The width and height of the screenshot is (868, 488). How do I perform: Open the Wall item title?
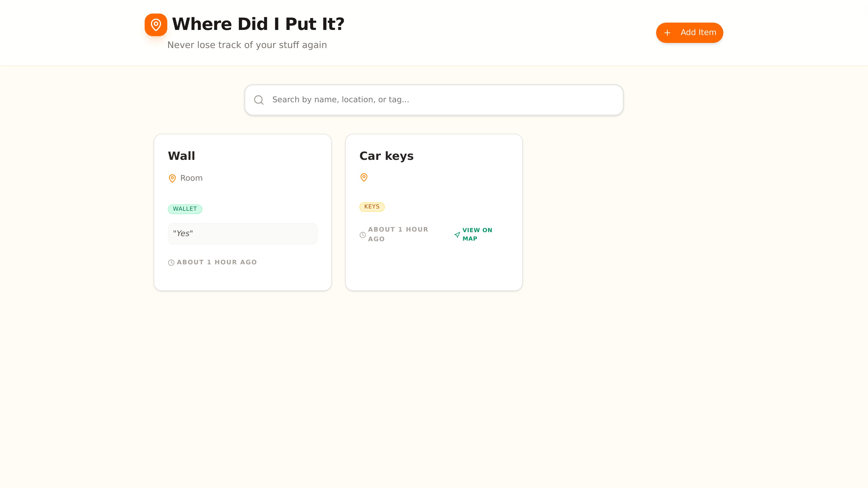click(181, 156)
